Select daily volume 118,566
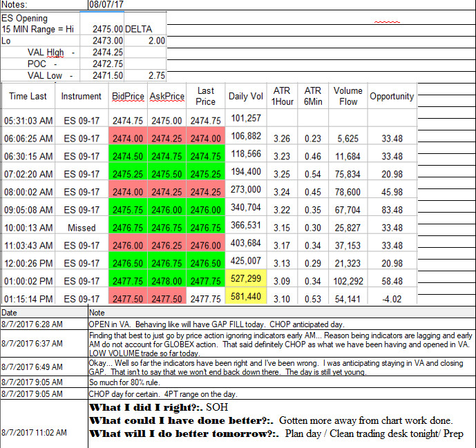 246,154
